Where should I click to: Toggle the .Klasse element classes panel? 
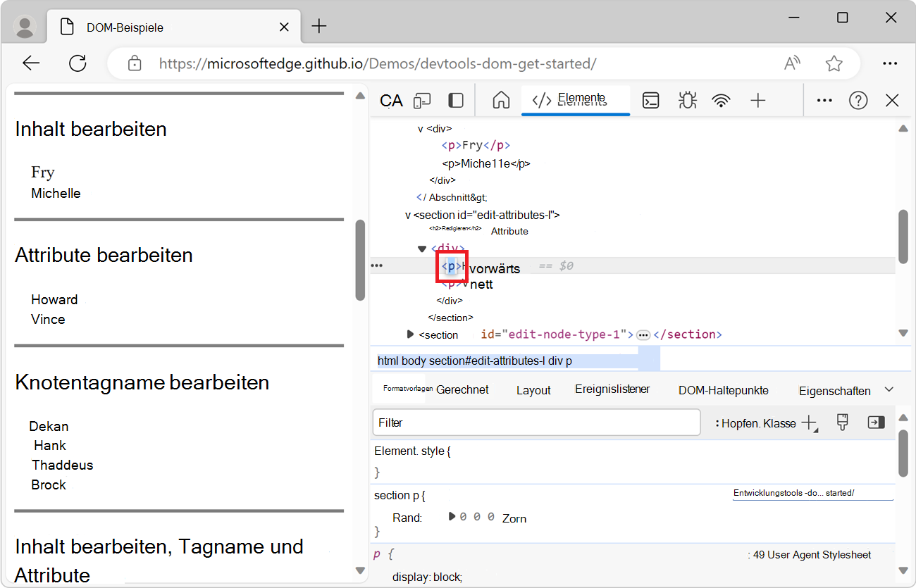click(x=779, y=423)
